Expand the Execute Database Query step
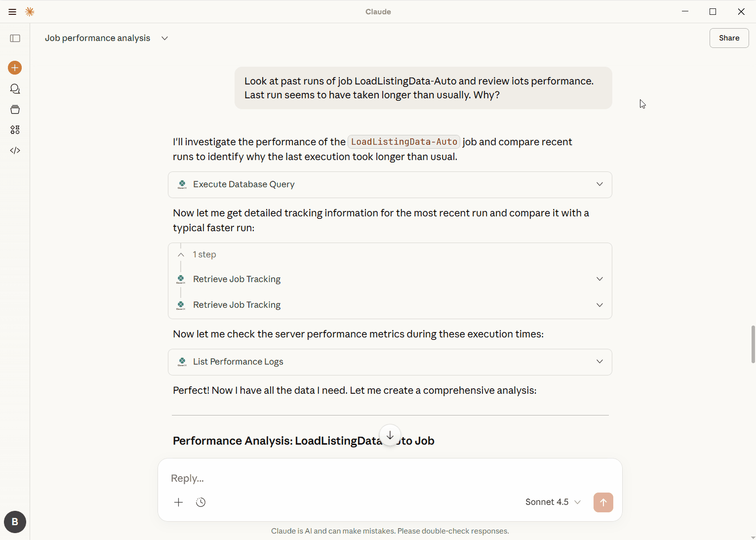 coord(599,184)
